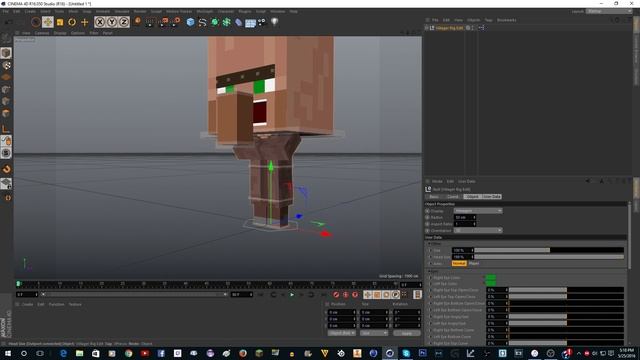This screenshot has height=360, width=640.
Task: Select the Scale tool
Action: (x=60, y=22)
